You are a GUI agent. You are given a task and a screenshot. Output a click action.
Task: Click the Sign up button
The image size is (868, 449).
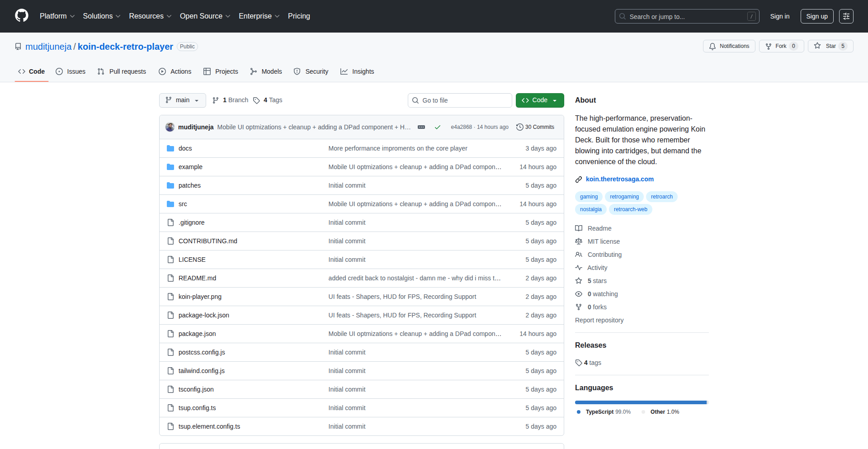click(816, 16)
